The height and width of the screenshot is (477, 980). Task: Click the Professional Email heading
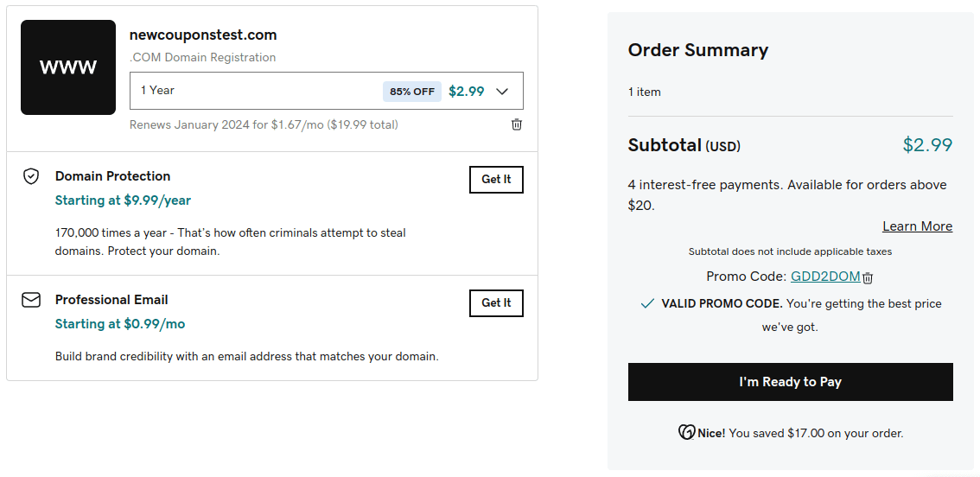[111, 300]
